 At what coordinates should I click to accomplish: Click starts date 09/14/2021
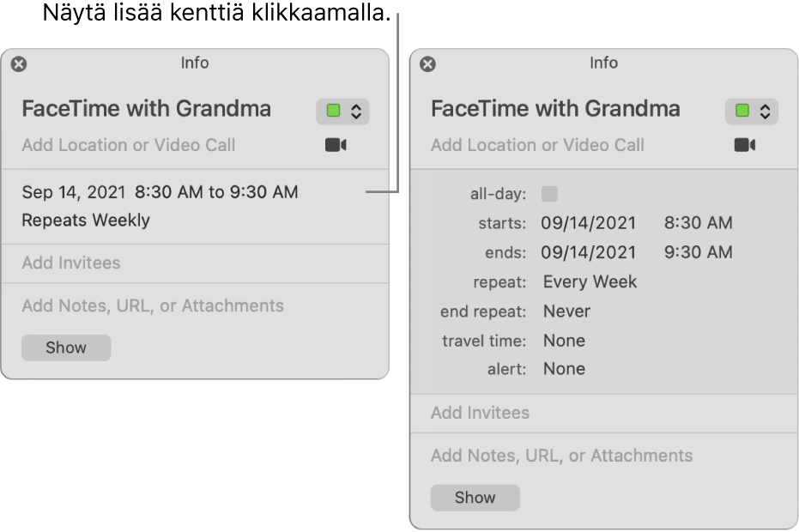(x=589, y=223)
